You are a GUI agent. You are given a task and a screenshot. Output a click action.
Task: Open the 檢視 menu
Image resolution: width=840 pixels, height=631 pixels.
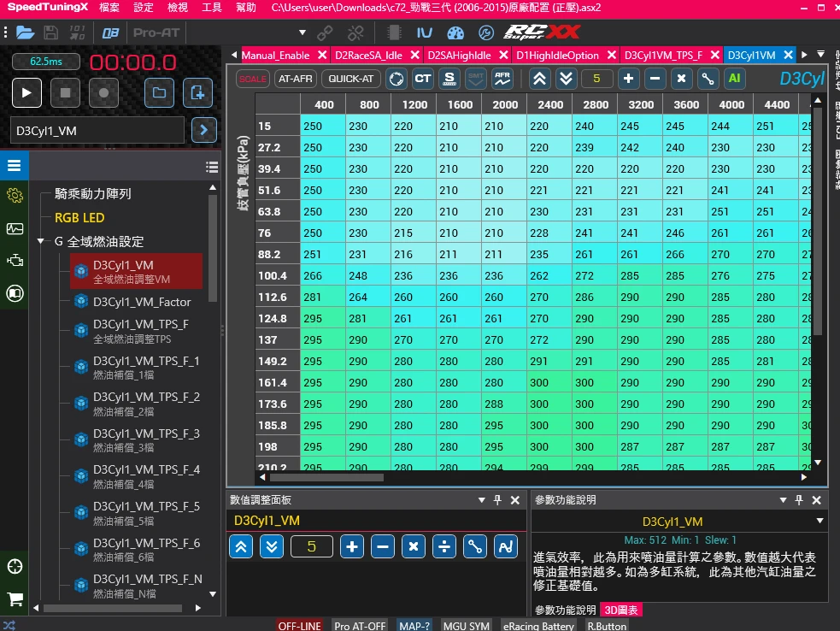178,8
